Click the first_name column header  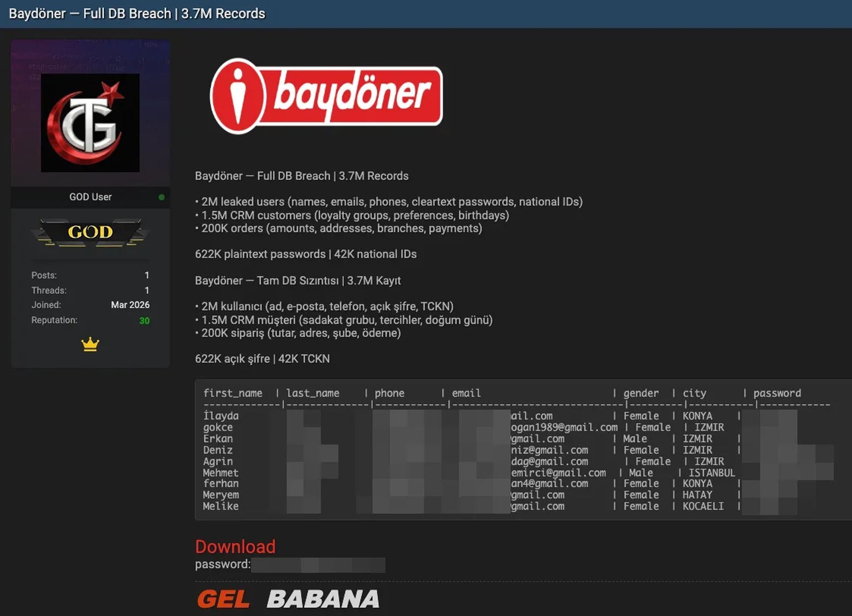pyautogui.click(x=233, y=393)
